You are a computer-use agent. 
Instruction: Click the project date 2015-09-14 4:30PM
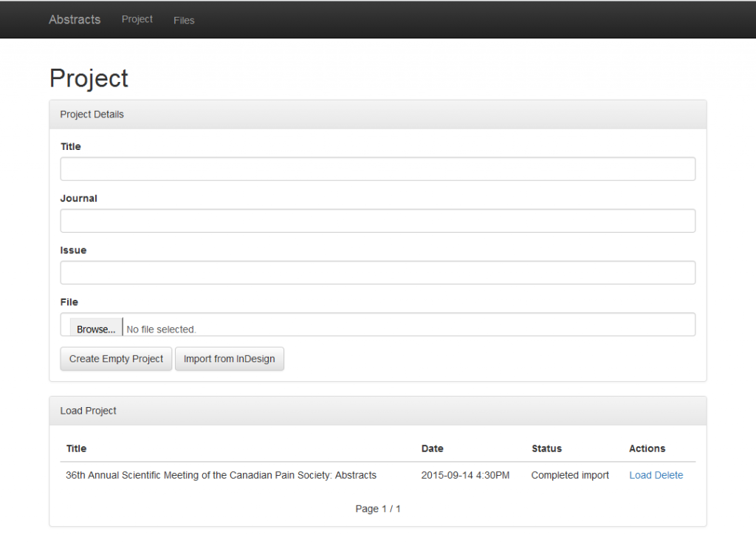point(465,475)
